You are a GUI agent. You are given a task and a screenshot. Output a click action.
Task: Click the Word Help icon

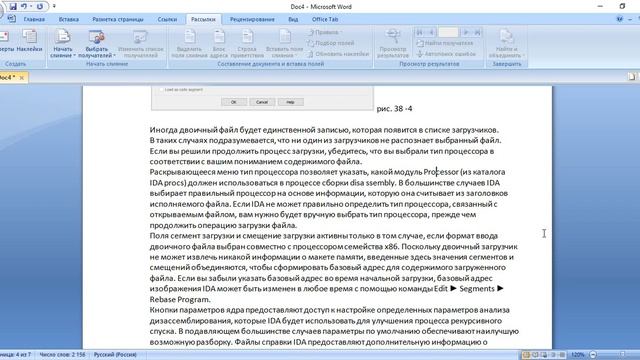pos(620,19)
